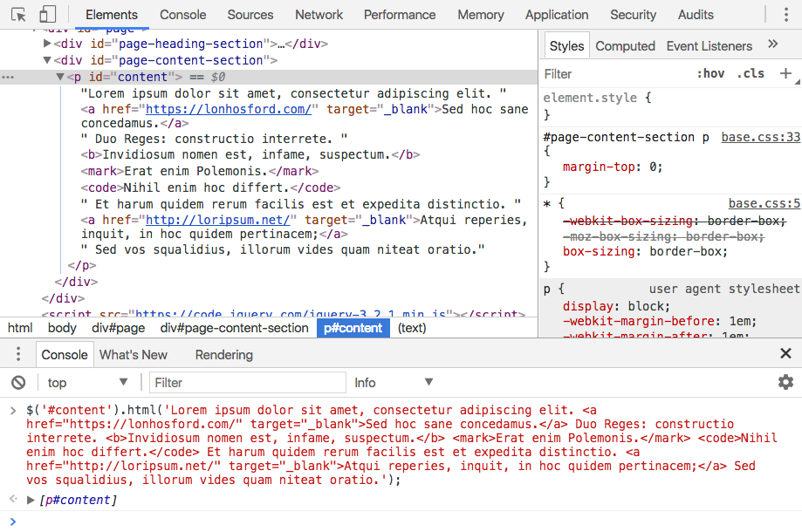Open the Network panel tab
This screenshot has width=802, height=532.
click(319, 15)
